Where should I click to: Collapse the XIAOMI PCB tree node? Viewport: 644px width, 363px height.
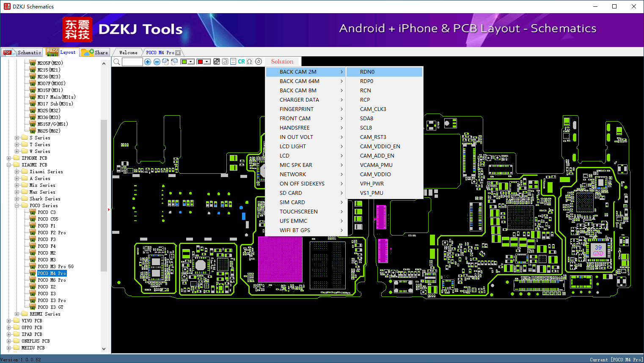tap(9, 165)
